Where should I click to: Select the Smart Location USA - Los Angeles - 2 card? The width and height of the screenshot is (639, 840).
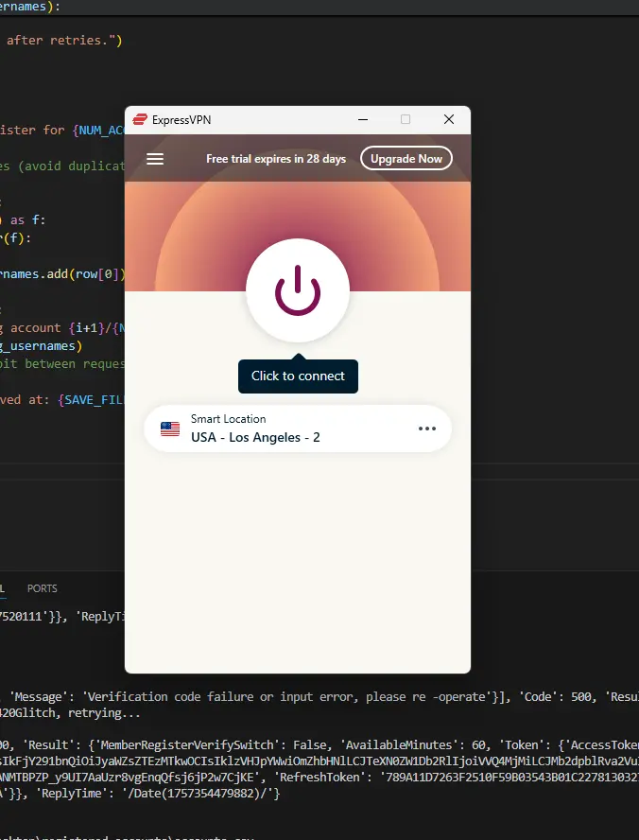tap(298, 429)
